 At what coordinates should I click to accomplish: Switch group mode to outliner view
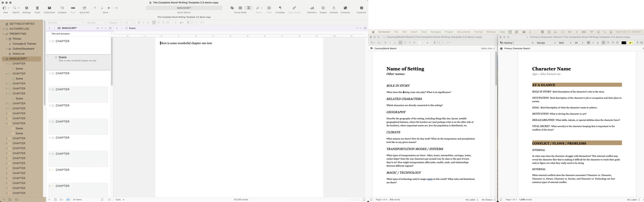tap(249, 8)
